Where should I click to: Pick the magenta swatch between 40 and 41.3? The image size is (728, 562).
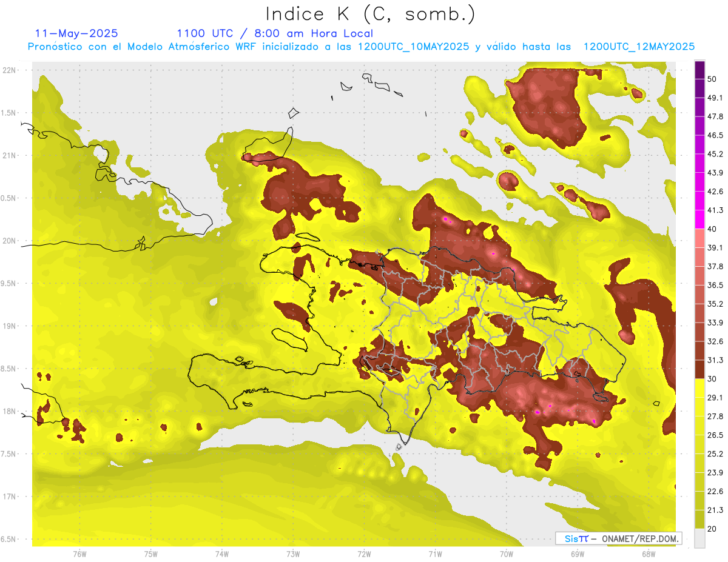(699, 219)
